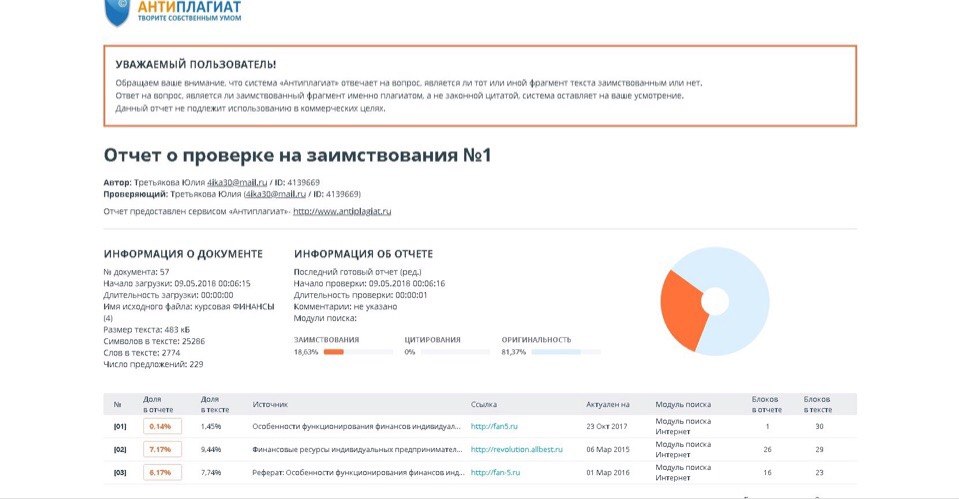Click the 7.17% share badge in row 02
This screenshot has height=499, width=959.
[162, 449]
